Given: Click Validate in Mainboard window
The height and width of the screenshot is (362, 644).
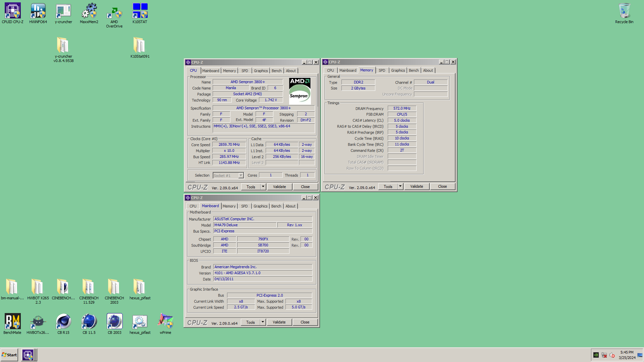Looking at the screenshot, I should pos(279,322).
